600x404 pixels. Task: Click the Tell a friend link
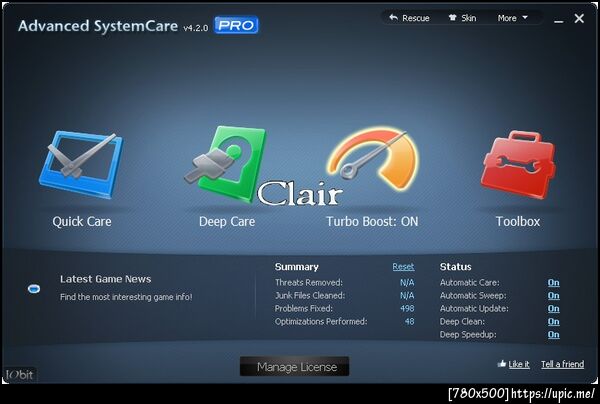562,364
